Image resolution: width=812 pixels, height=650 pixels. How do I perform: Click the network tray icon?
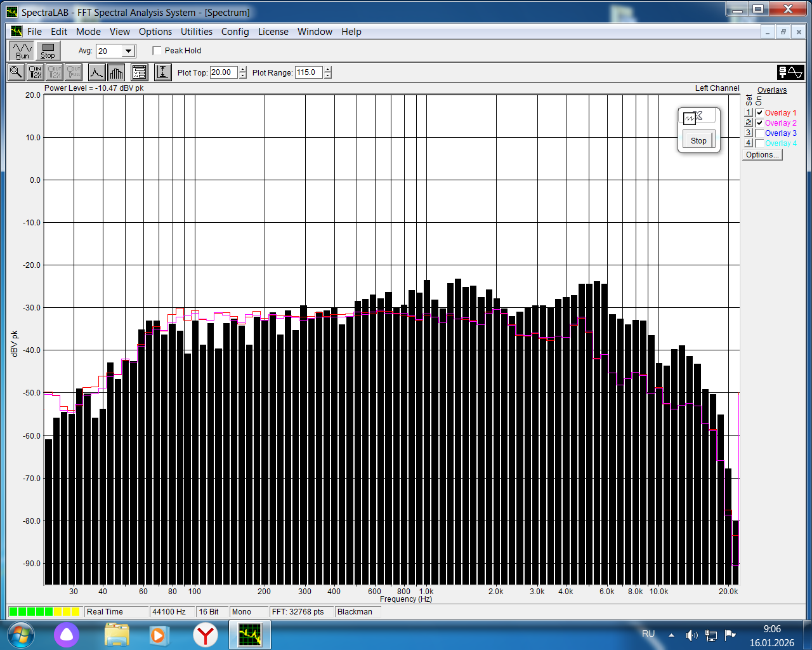coord(711,635)
